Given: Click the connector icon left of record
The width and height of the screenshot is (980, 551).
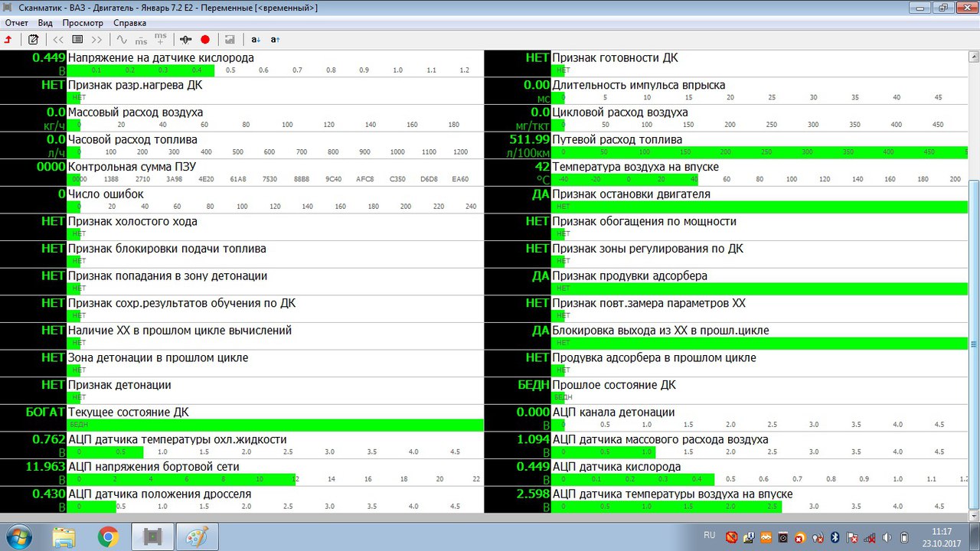Looking at the screenshot, I should point(185,39).
